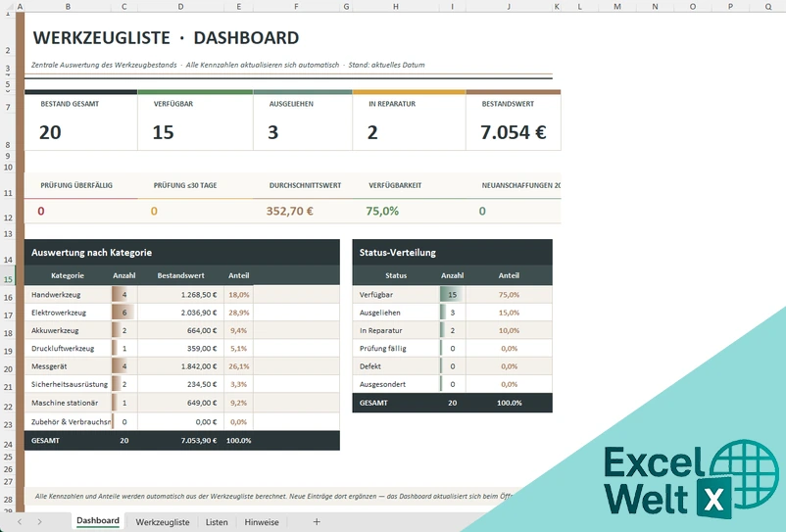
Task: Click the Kategorie column heading cell
Action: tap(68, 275)
